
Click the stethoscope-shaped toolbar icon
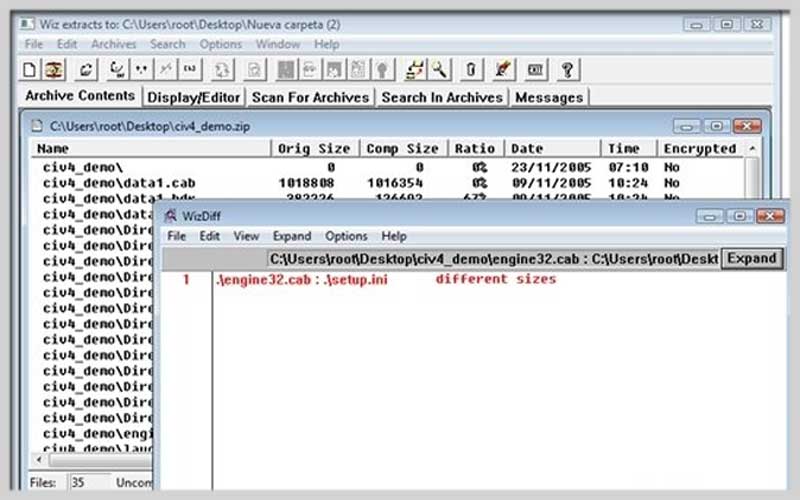[118, 69]
